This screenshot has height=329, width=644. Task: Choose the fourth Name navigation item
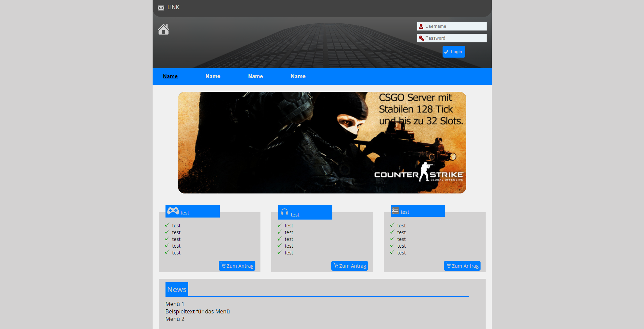298,77
